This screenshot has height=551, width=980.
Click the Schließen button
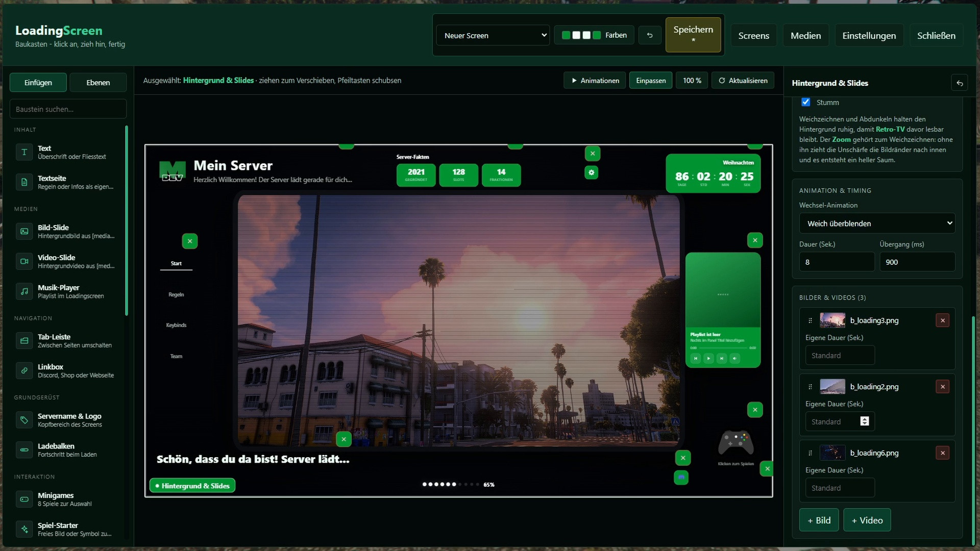936,36
